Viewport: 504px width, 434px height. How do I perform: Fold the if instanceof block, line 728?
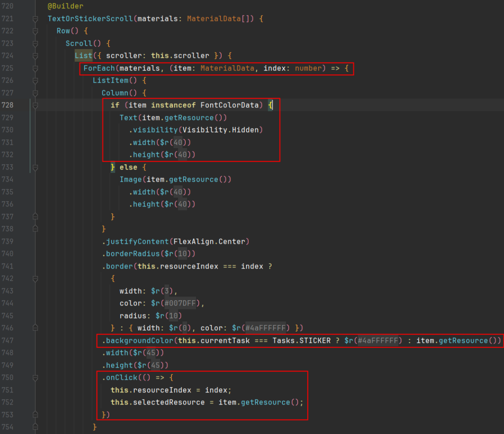click(x=35, y=105)
